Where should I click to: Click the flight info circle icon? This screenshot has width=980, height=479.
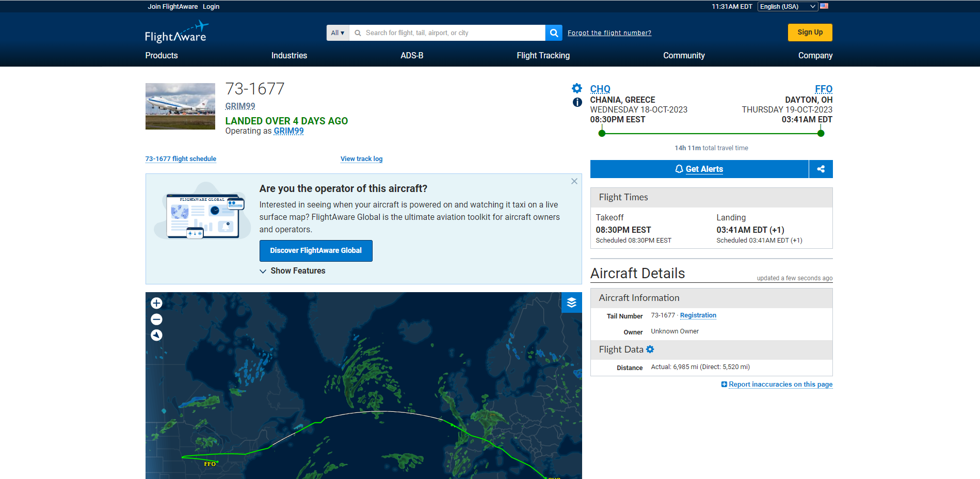pos(577,102)
